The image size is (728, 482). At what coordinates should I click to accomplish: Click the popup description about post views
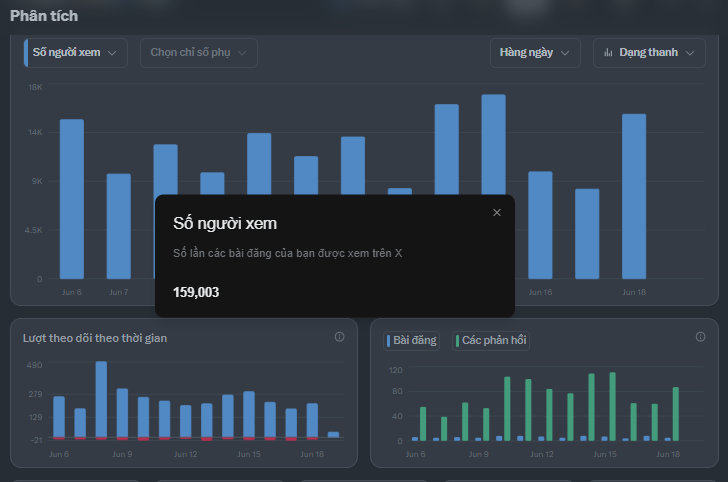287,253
